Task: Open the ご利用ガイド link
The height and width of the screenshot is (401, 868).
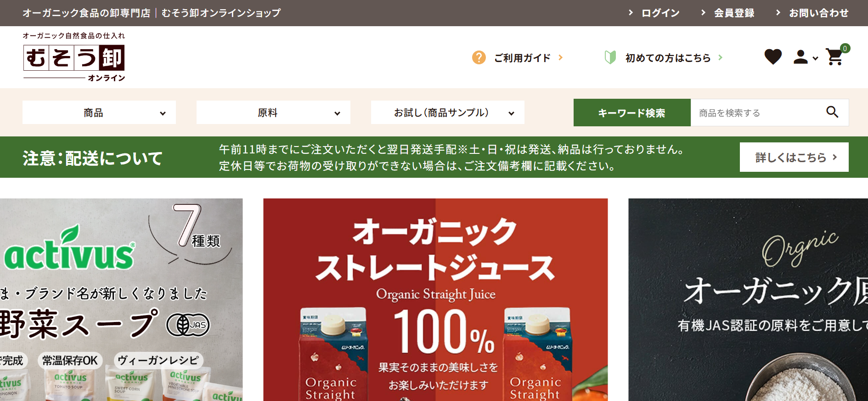Action: [x=522, y=58]
